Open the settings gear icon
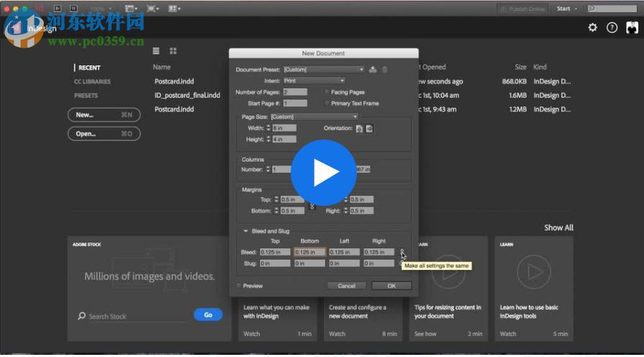Image resolution: width=644 pixels, height=357 pixels. pos(592,27)
